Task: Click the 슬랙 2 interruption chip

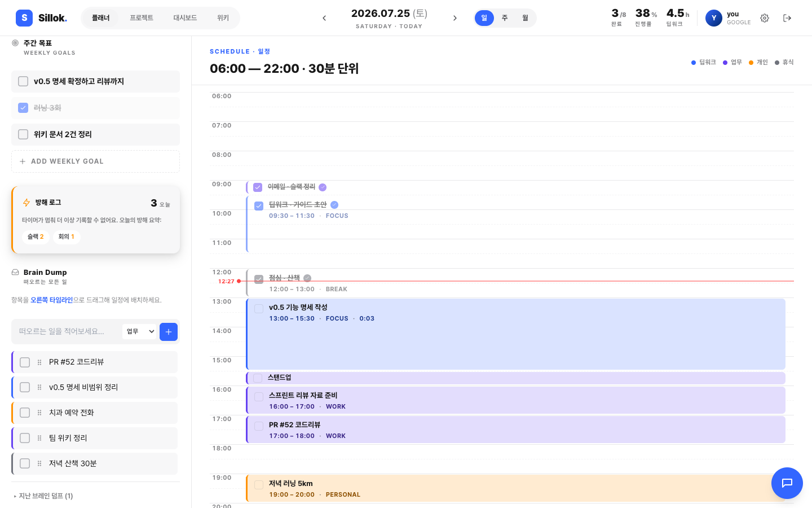Action: tap(36, 237)
